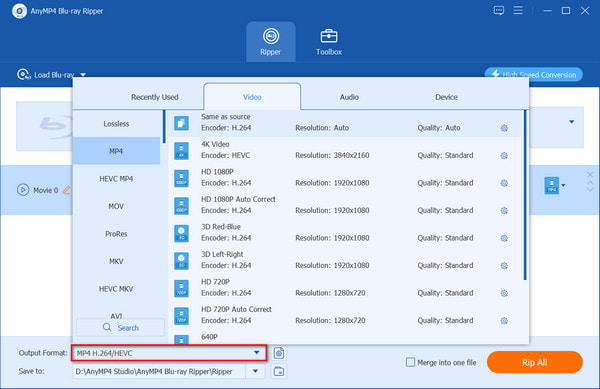Open settings gear for HD 720P preset
This screenshot has width=600, height=389.
click(504, 293)
